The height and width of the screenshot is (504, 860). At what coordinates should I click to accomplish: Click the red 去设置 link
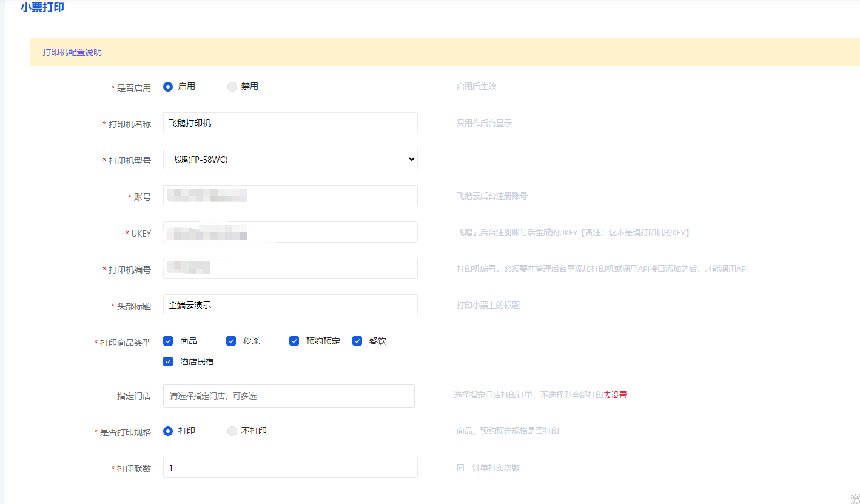pos(615,395)
